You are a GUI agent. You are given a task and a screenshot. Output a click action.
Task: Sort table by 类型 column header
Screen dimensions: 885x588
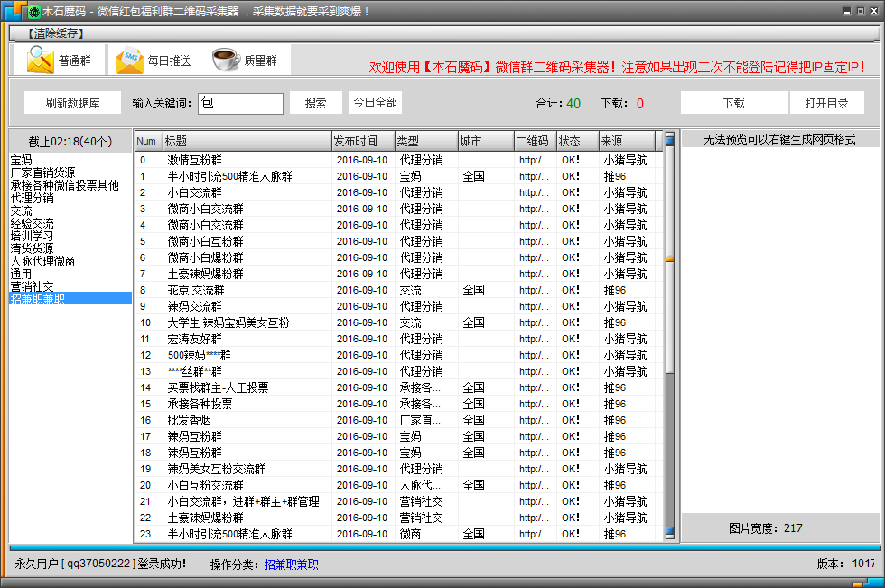pos(425,141)
